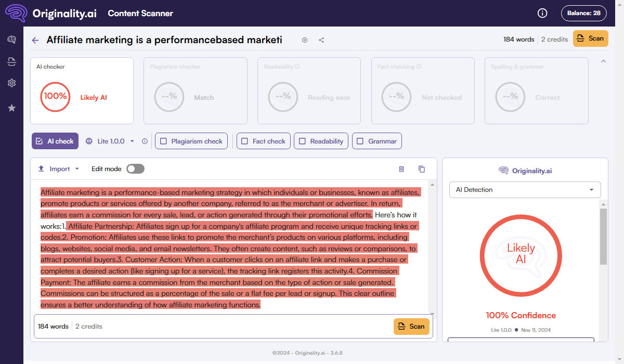Expand the AI Detection dropdown
The width and height of the screenshot is (624, 364).
tap(525, 190)
